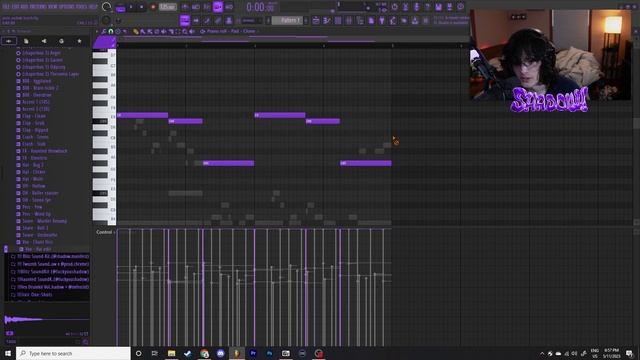Click the target channel icon before 'Piano roll - Pad'
The height and width of the screenshot is (360, 640).
point(202,31)
